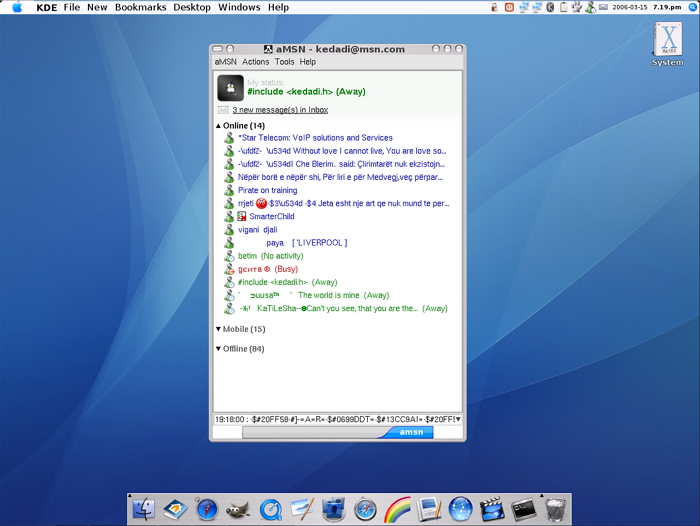Screen dimensions: 700x526
Task: Select the 'vigani djali' contact
Action: [x=258, y=230]
